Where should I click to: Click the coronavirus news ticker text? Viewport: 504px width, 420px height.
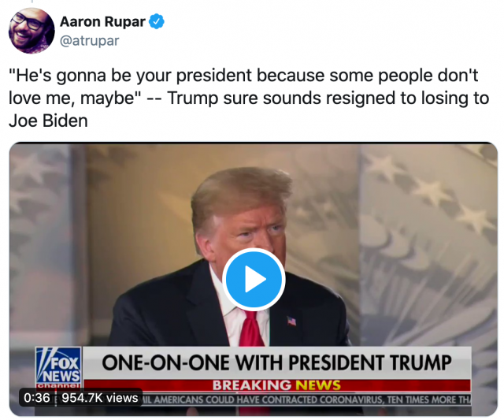tap(306, 400)
